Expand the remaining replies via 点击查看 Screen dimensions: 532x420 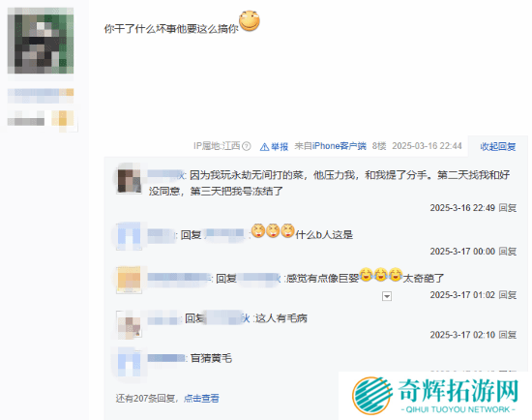[201, 398]
